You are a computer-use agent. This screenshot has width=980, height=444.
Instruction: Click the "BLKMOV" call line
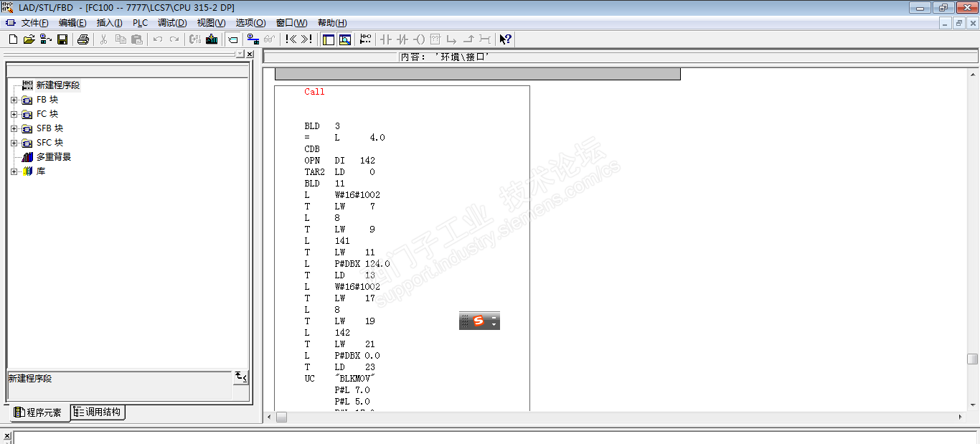(x=340, y=379)
